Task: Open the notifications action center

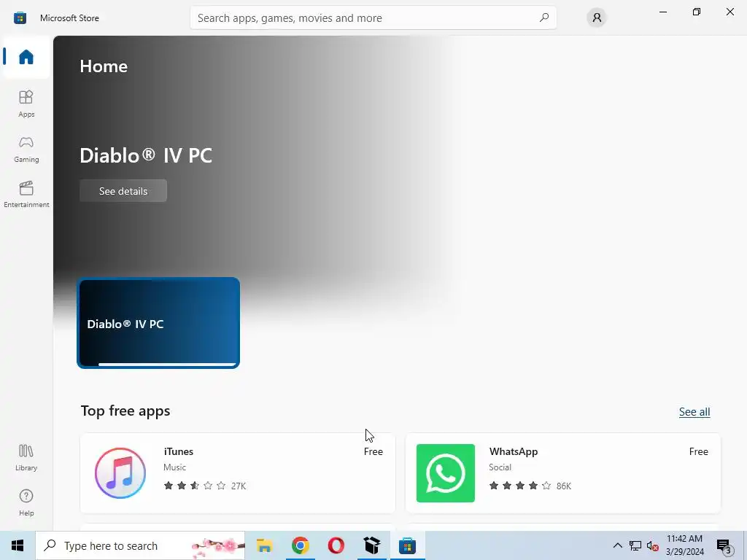Action: (724, 545)
